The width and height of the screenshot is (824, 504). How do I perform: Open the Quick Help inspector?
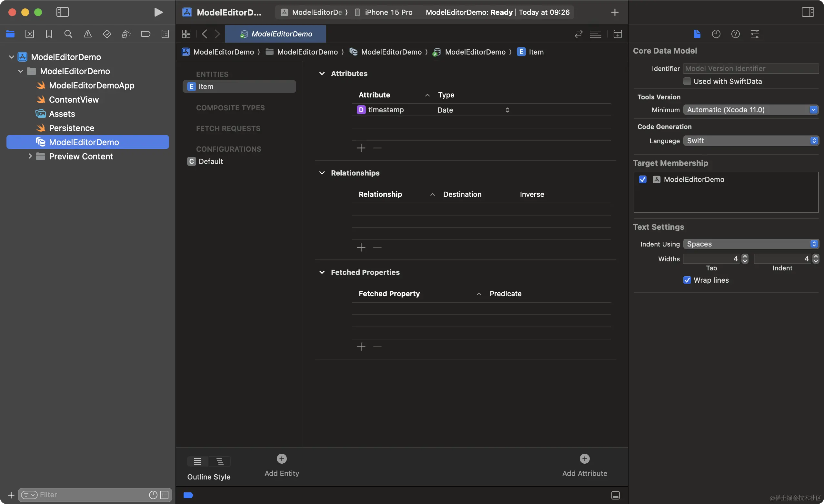coord(735,34)
